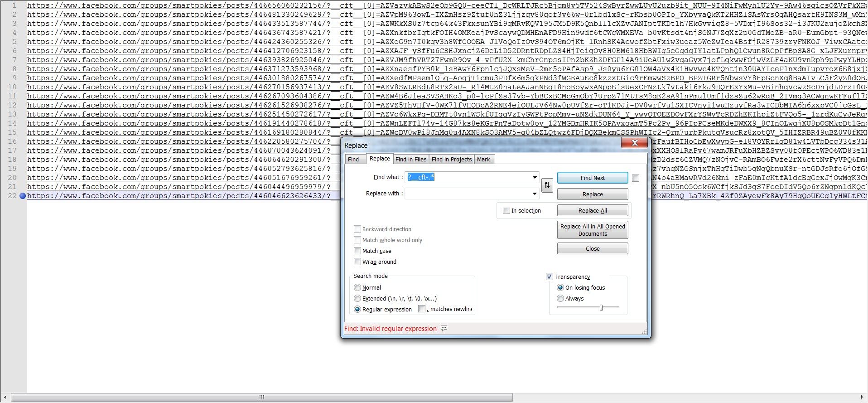Click the Replace button
Image resolution: width=868 pixels, height=403 pixels.
(x=593, y=194)
